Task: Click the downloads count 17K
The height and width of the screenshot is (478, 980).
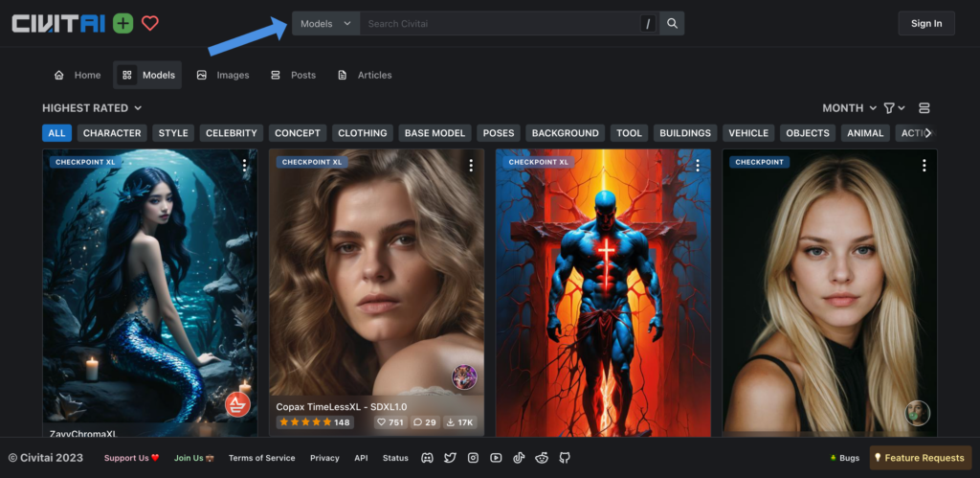Action: tap(460, 422)
